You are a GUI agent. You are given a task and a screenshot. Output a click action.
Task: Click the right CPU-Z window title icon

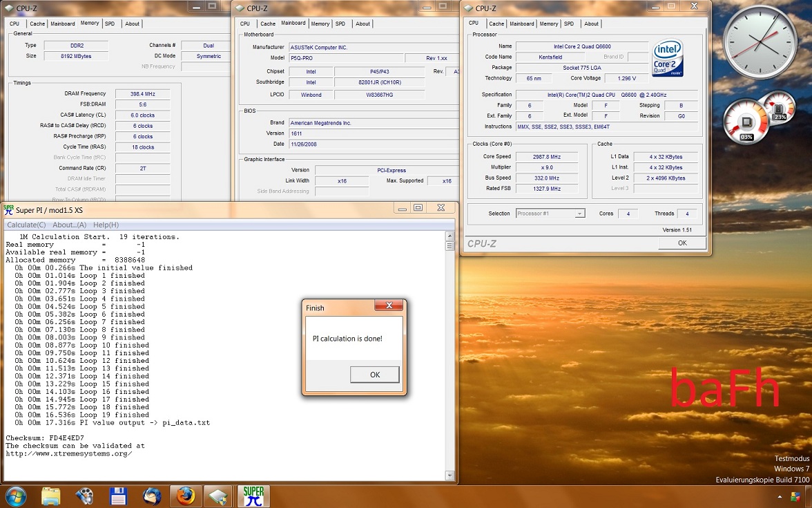pyautogui.click(x=468, y=8)
